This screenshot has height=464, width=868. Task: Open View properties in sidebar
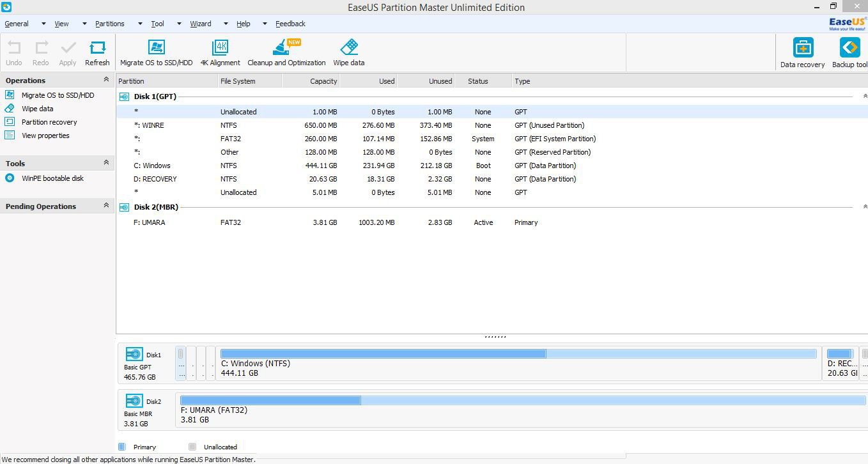tap(45, 135)
